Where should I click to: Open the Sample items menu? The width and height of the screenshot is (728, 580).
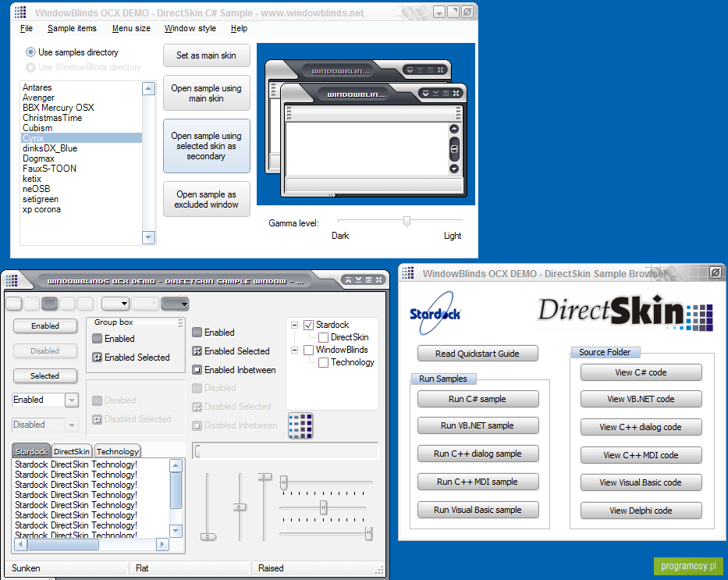pos(72,28)
